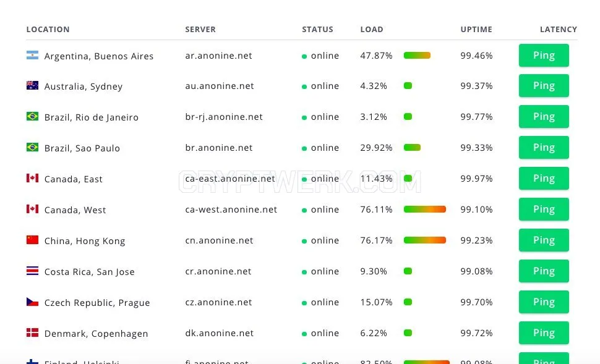Click the Australia flag icon
The width and height of the screenshot is (600, 364).
click(x=33, y=85)
